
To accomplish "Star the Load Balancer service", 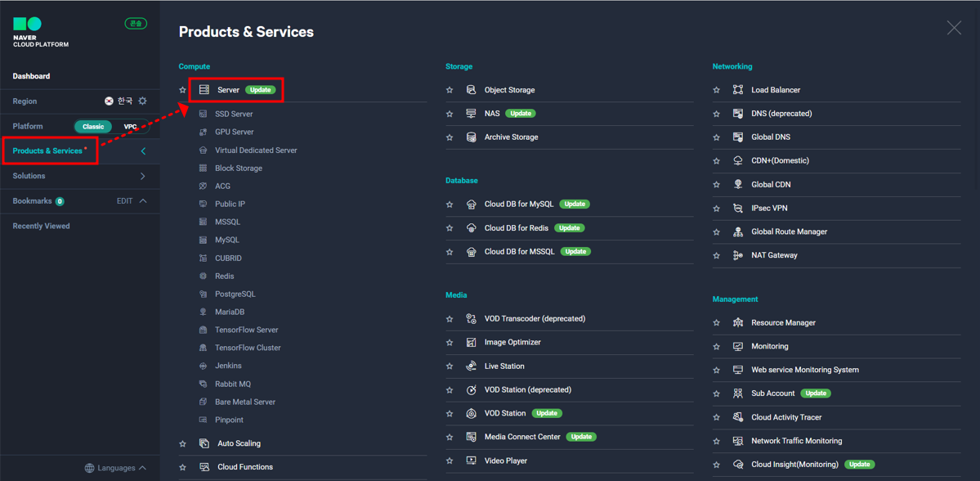I will click(716, 90).
